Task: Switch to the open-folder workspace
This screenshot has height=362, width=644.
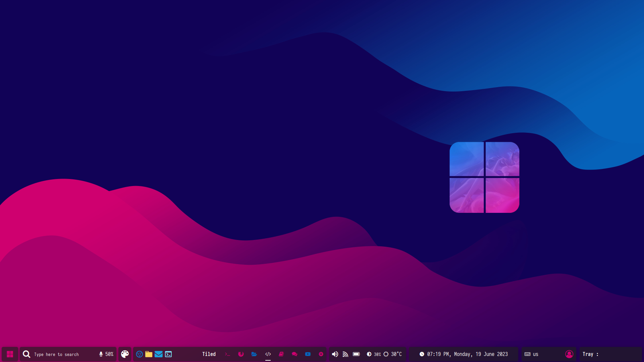Action: 254,354
